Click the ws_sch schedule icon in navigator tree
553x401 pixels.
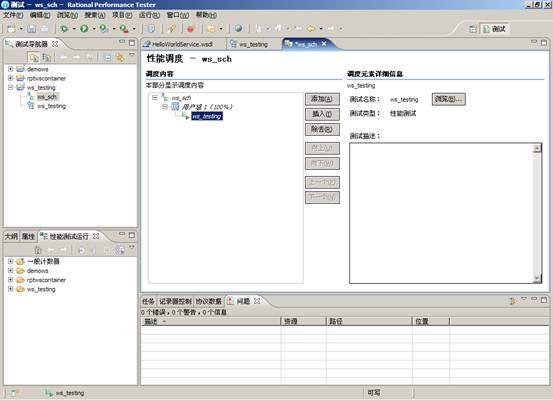[31, 96]
